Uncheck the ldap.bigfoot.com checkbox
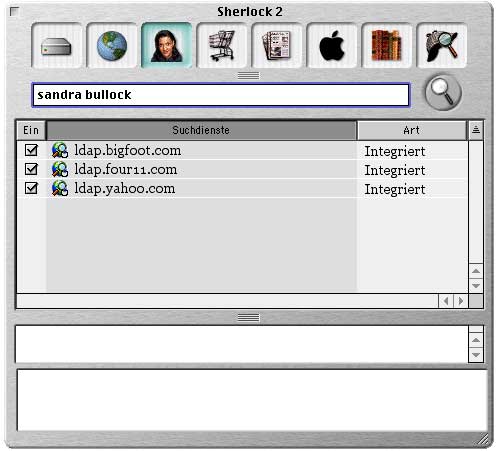Image resolution: width=498 pixels, height=451 pixels. point(31,150)
